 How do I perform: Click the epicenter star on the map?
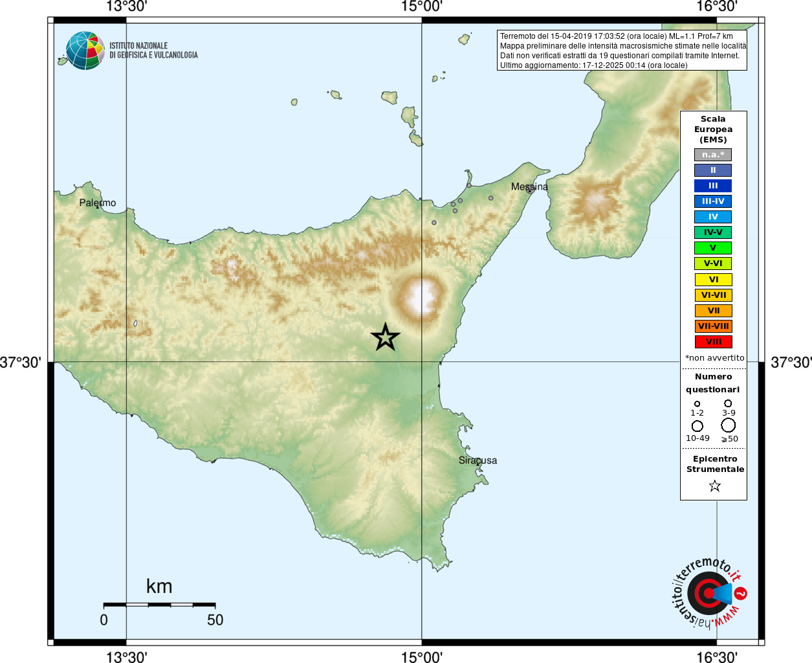pyautogui.click(x=386, y=337)
